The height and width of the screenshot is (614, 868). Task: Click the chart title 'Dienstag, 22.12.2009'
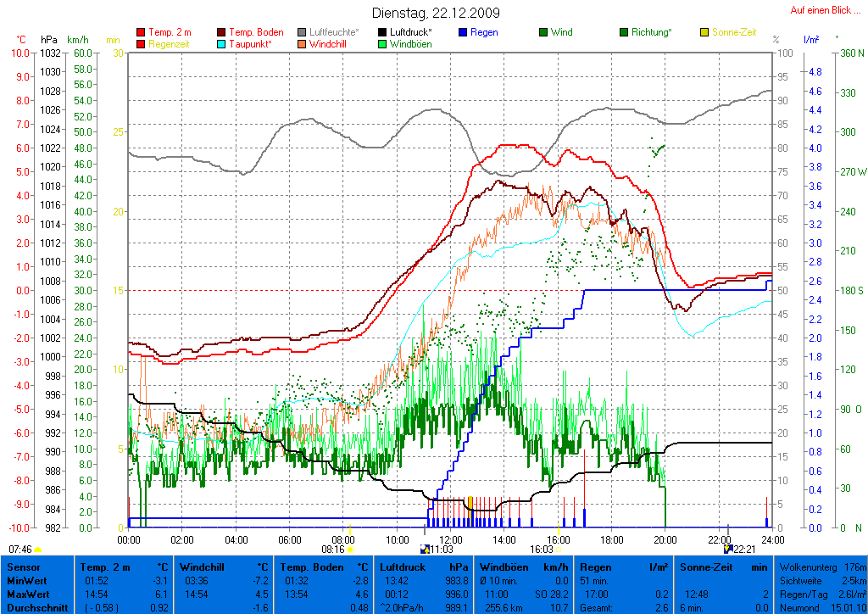click(436, 14)
